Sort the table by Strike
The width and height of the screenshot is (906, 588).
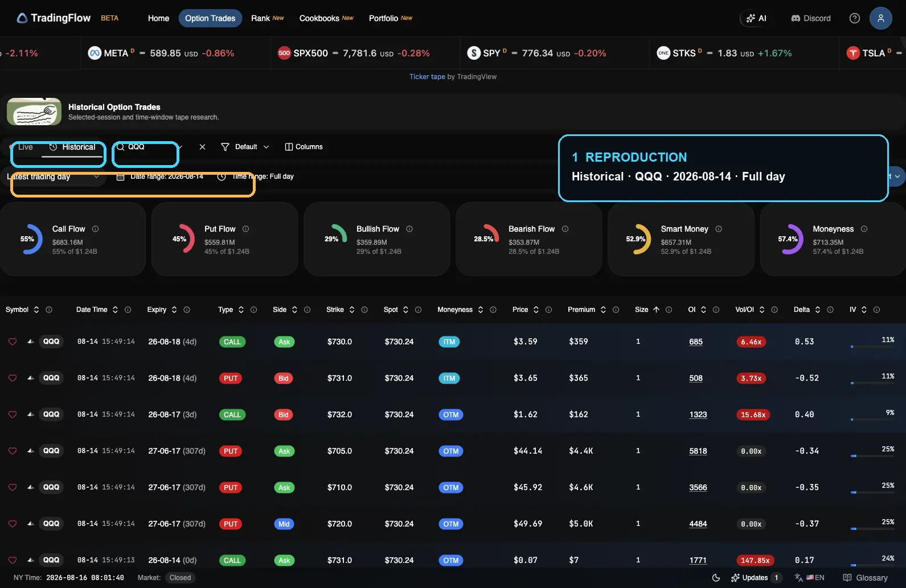click(352, 310)
